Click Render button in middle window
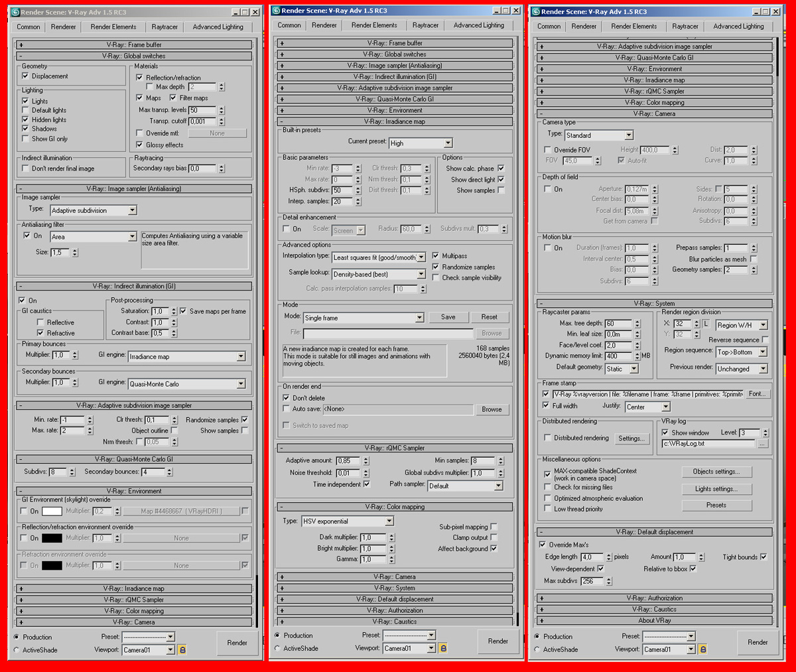 tap(498, 641)
